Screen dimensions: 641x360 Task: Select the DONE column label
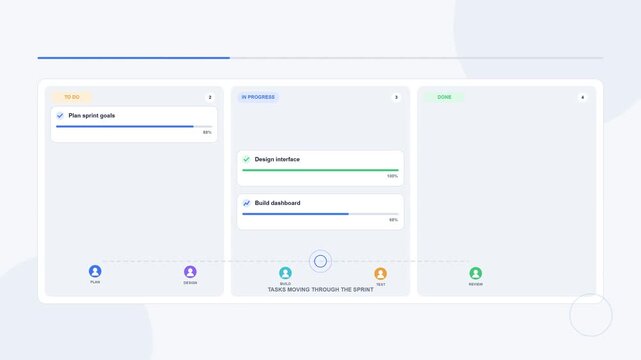(x=444, y=97)
